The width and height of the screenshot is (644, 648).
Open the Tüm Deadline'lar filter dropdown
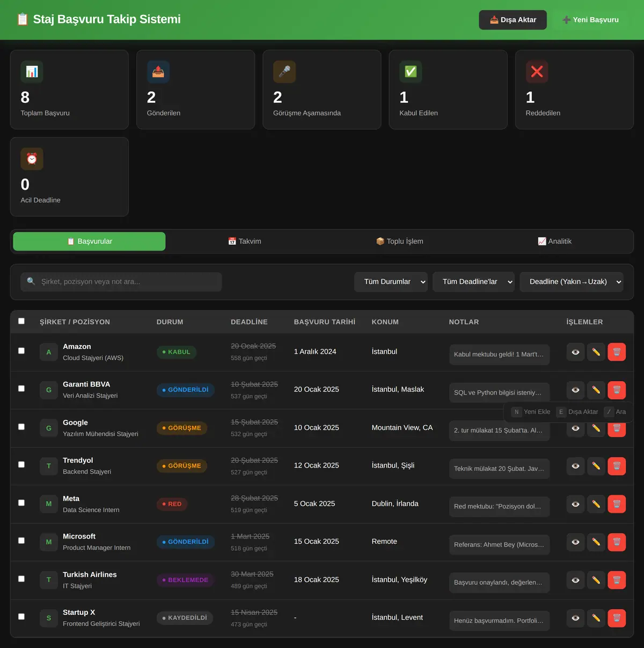pos(473,282)
